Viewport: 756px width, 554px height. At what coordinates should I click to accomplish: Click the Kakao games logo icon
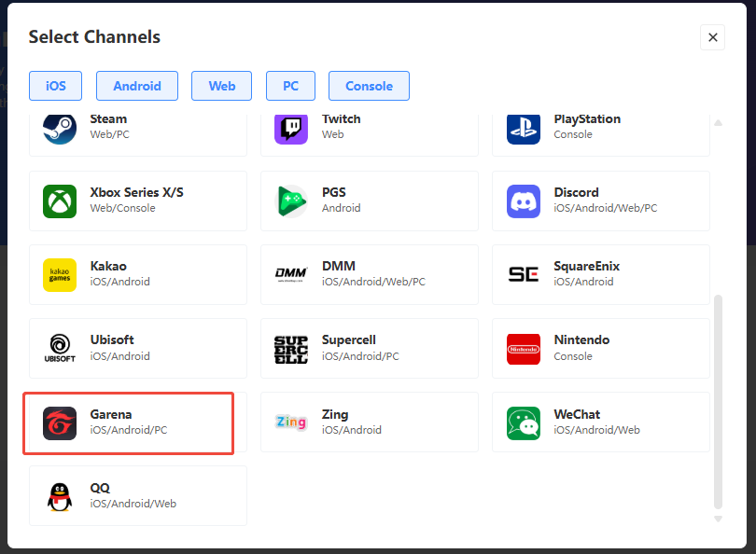[60, 275]
